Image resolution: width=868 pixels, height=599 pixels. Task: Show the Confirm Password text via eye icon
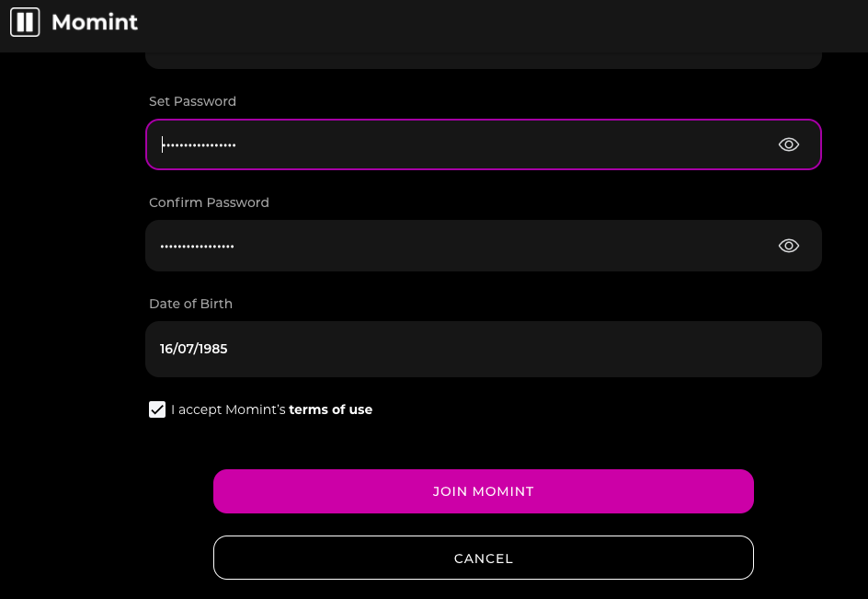point(788,246)
